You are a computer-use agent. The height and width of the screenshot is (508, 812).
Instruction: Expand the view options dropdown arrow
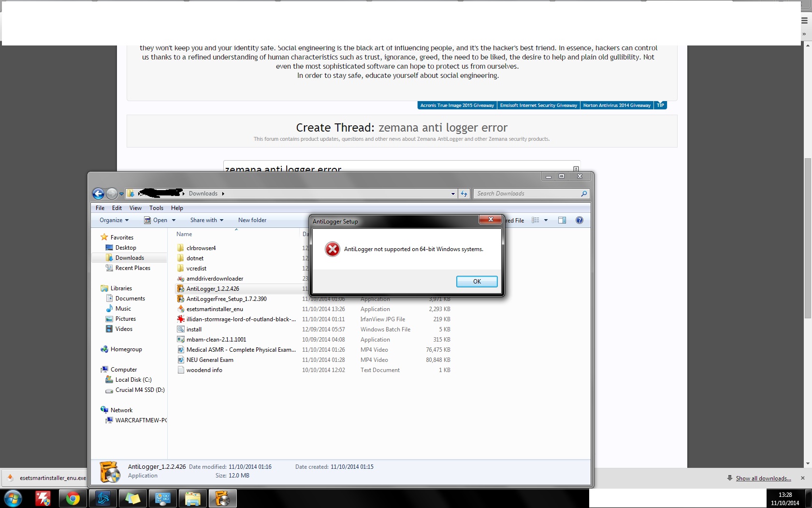click(546, 220)
